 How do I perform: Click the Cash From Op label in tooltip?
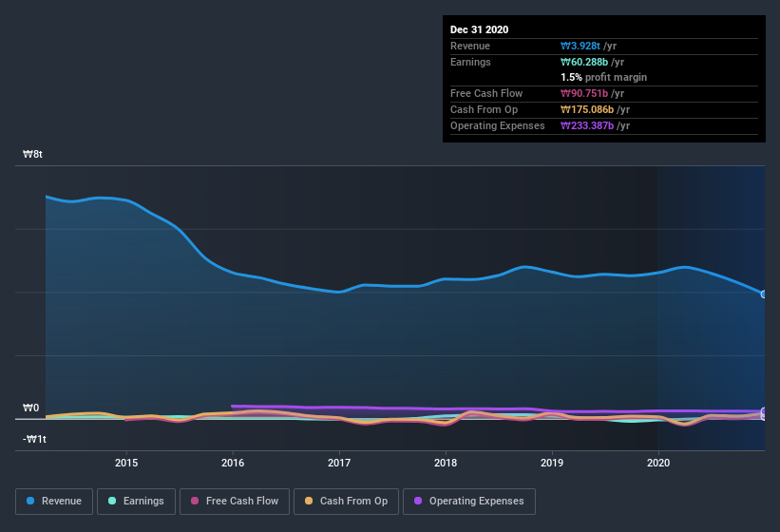pos(484,109)
